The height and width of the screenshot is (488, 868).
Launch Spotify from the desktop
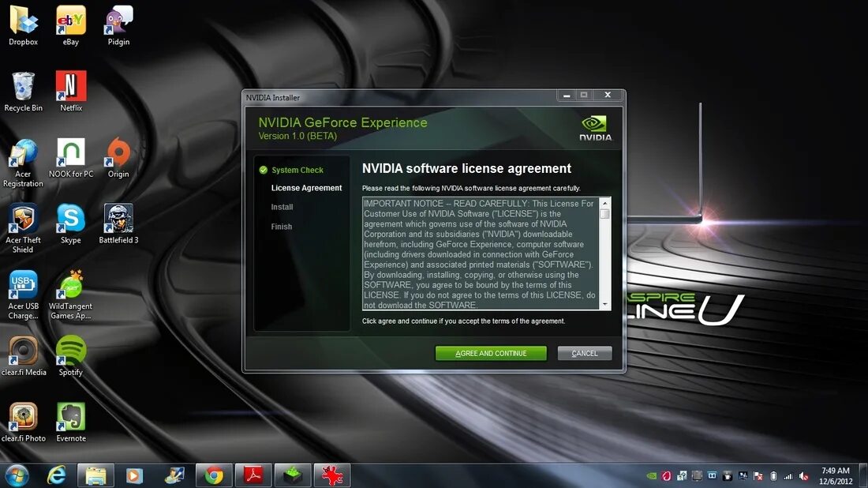pos(71,356)
